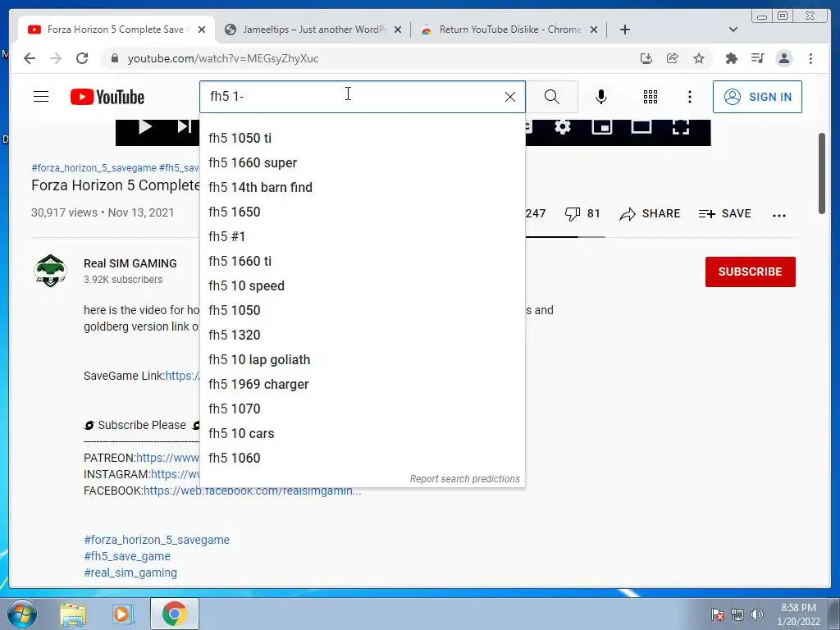This screenshot has height=630, width=840.
Task: Enable miniplayer mode
Action: (602, 127)
